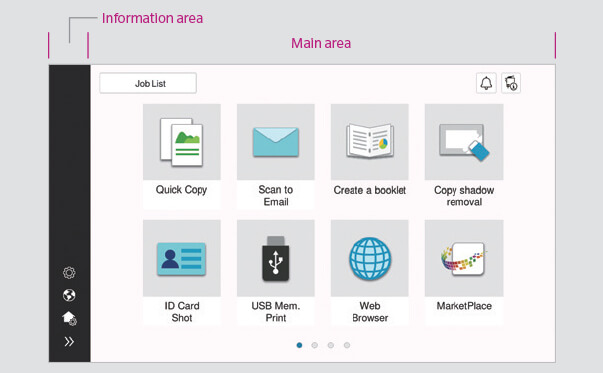This screenshot has height=373, width=603.
Task: Click the Job List button
Action: coord(148,83)
